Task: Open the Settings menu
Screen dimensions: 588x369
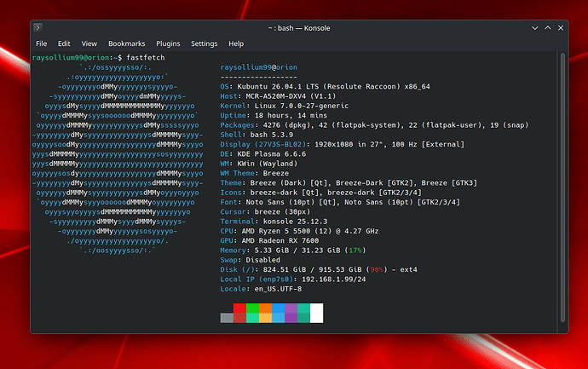Action: pos(204,43)
